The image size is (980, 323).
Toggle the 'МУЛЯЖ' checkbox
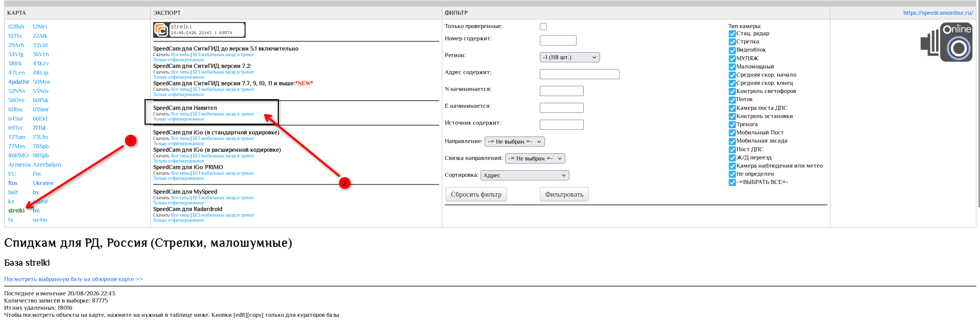coord(732,58)
